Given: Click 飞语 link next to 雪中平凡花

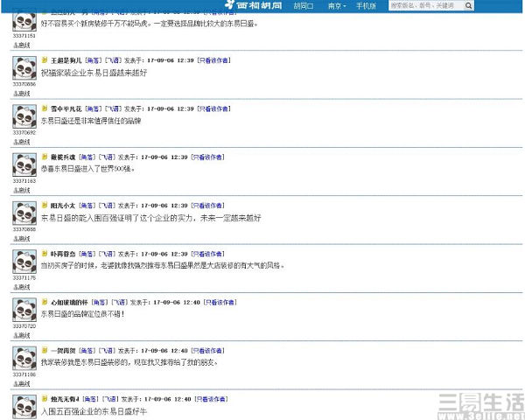Looking at the screenshot, I should [113, 108].
